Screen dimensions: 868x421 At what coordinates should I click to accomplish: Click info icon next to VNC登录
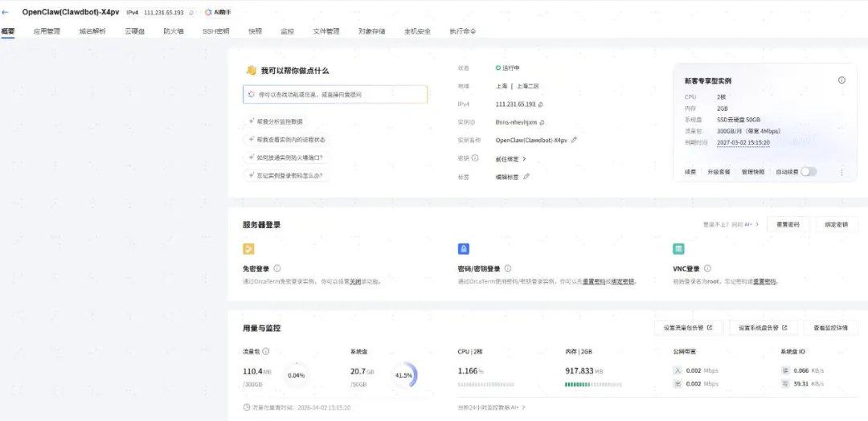[x=707, y=268]
